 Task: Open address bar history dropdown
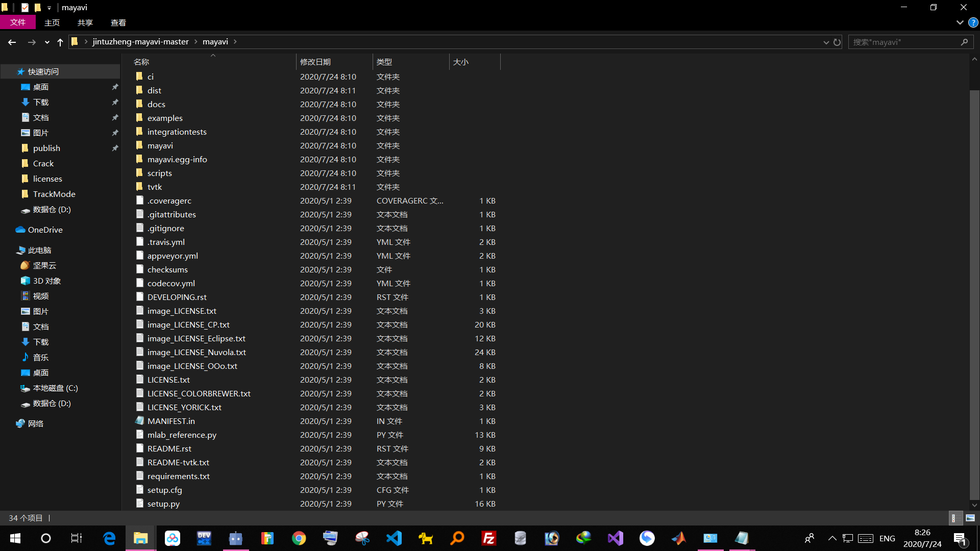826,42
